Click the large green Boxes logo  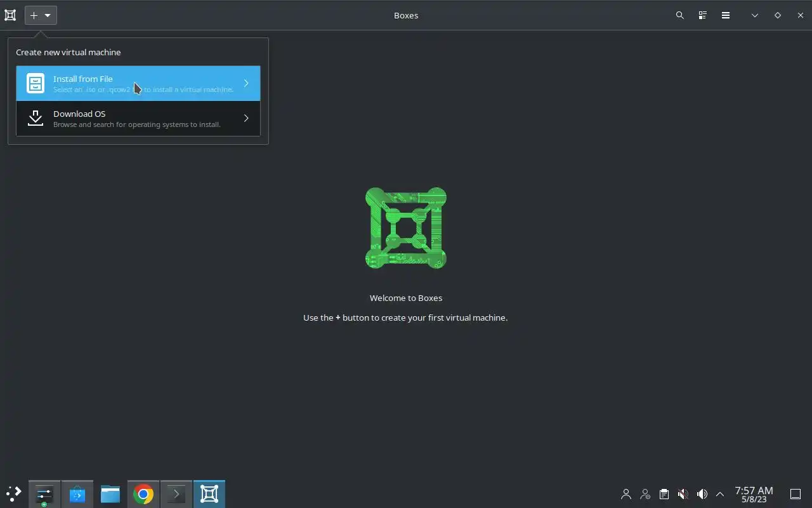tap(406, 228)
